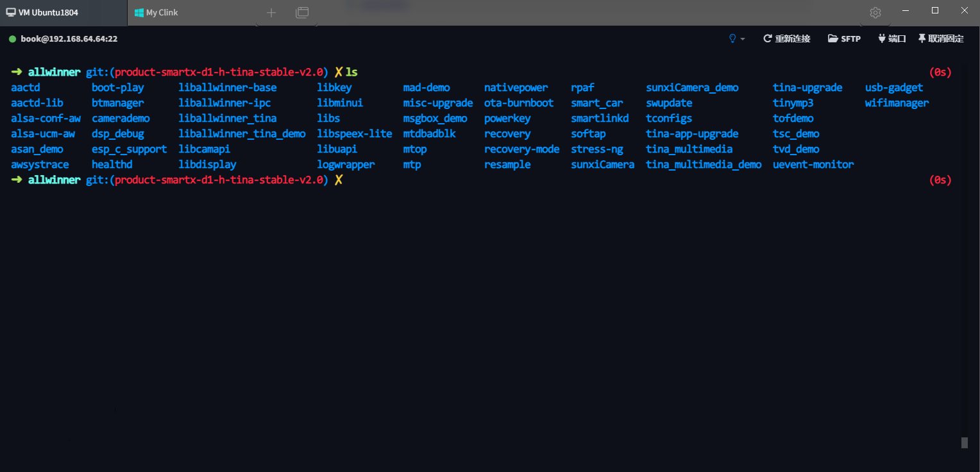
Task: Click the terminal scrollbar thumb
Action: tap(964, 442)
